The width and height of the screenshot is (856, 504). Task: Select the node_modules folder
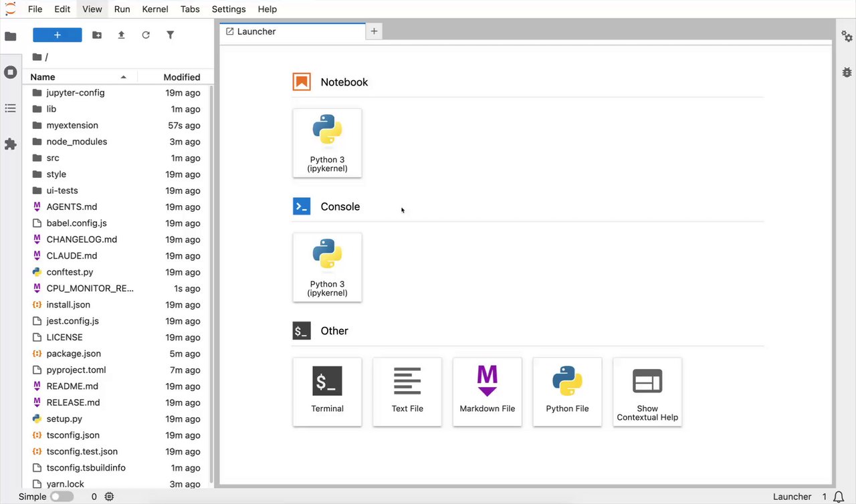tap(116, 142)
